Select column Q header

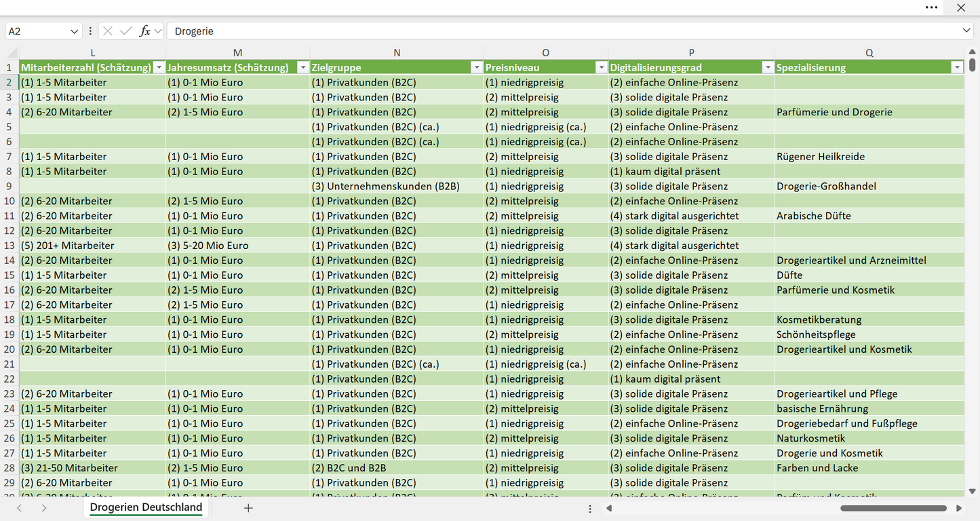869,53
